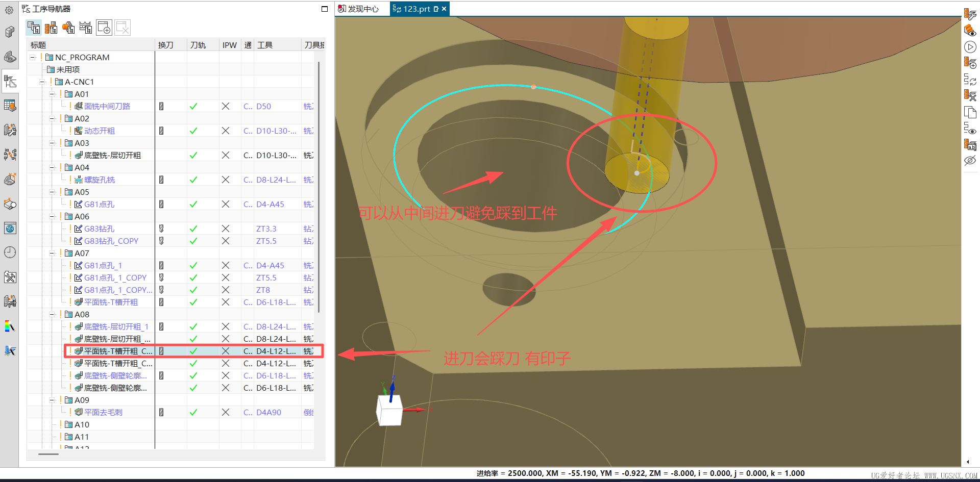
Task: Collapse the A08 program group
Action: click(52, 315)
